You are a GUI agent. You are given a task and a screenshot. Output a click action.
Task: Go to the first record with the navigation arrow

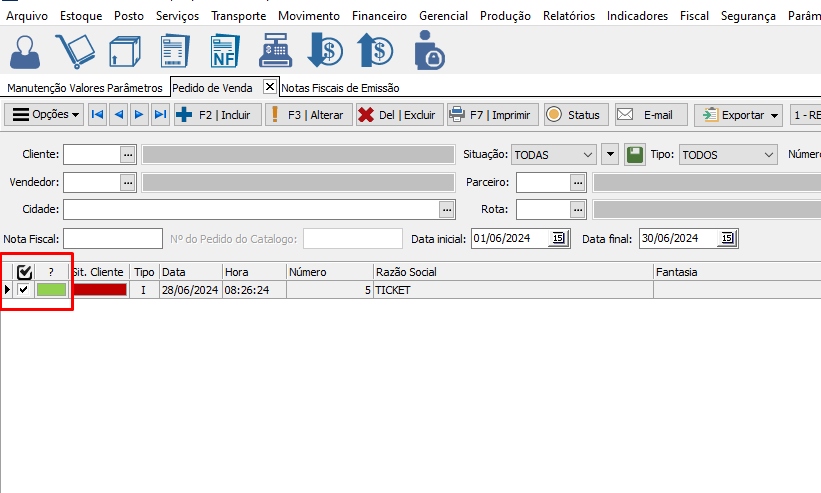tap(97, 115)
